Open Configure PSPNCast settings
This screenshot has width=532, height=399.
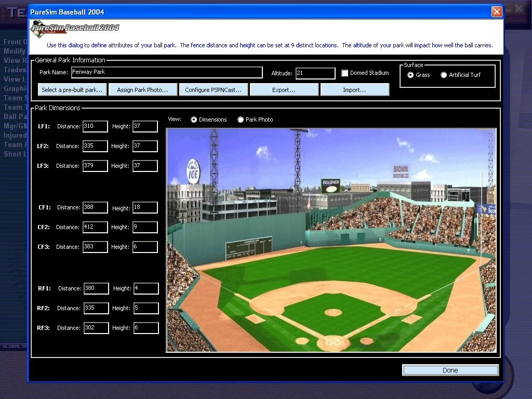point(213,90)
